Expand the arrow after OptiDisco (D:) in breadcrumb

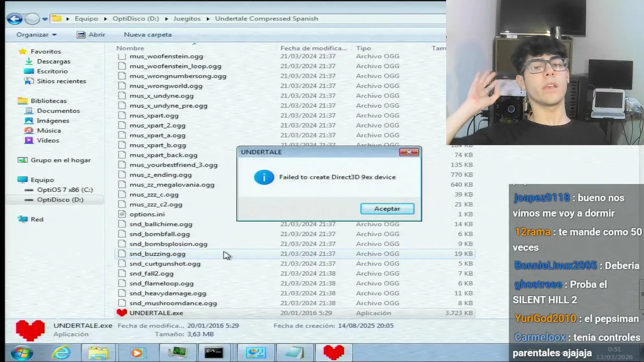[x=168, y=19]
